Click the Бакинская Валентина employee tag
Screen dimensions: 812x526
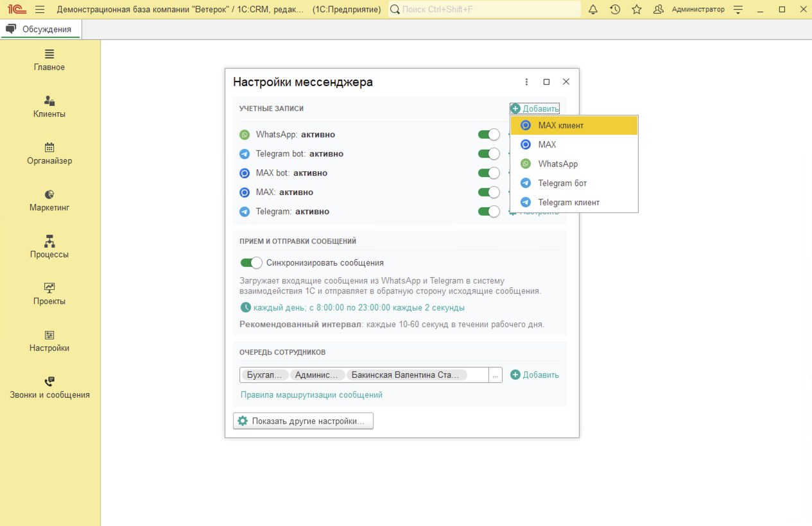coord(407,375)
